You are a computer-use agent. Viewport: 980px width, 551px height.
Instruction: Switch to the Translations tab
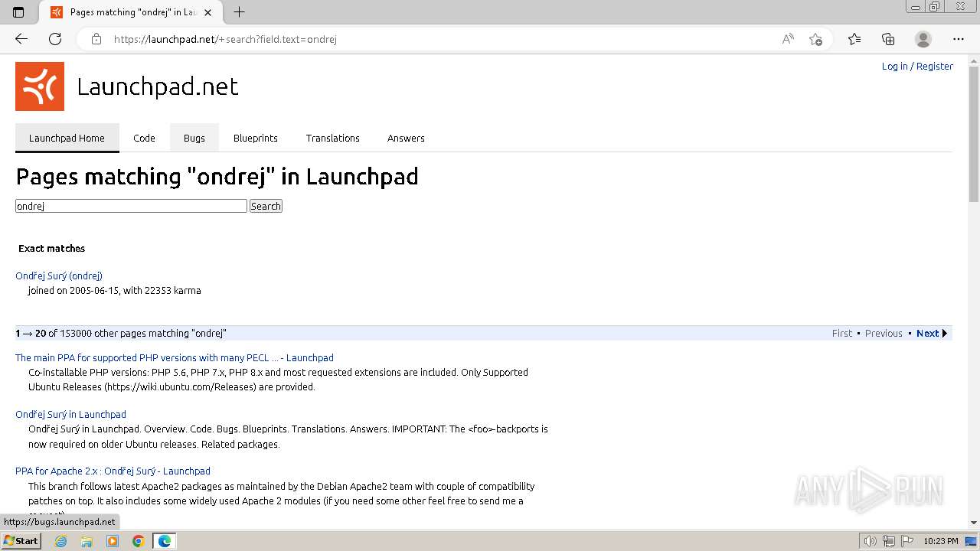[x=333, y=139]
